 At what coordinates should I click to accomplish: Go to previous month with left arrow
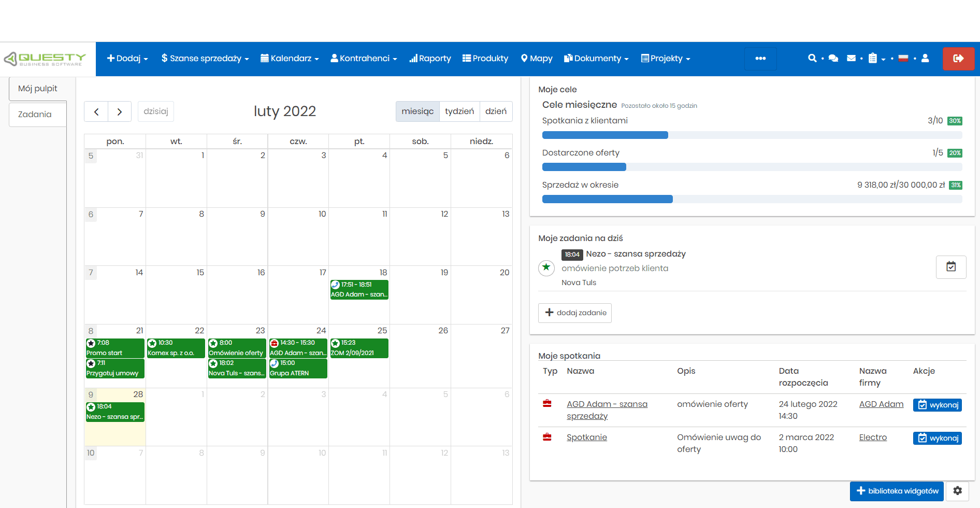[x=96, y=111]
